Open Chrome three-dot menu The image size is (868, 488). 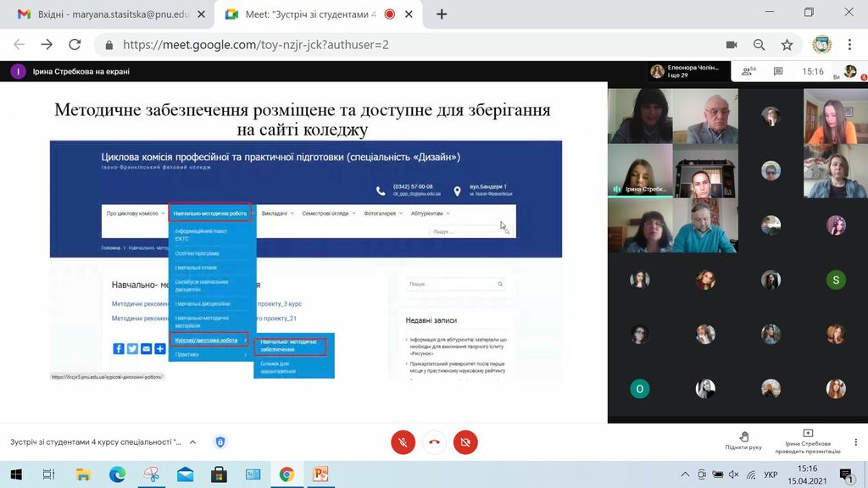click(851, 45)
